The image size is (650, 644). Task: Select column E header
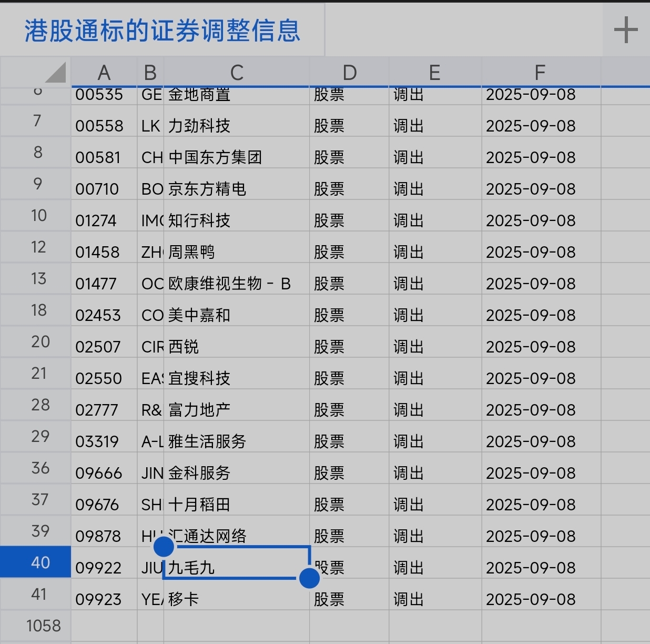coord(435,73)
